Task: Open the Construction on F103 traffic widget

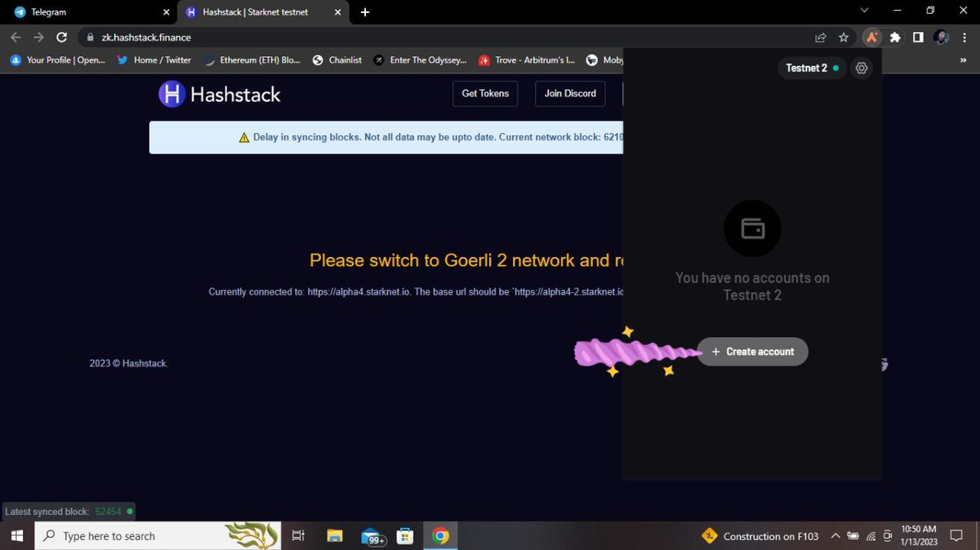Action: click(x=760, y=536)
